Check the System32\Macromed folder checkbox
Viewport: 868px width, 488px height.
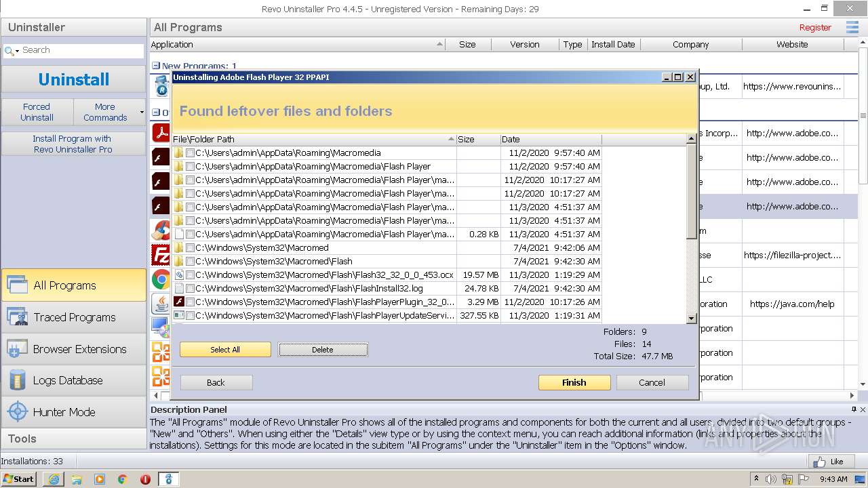tap(191, 247)
